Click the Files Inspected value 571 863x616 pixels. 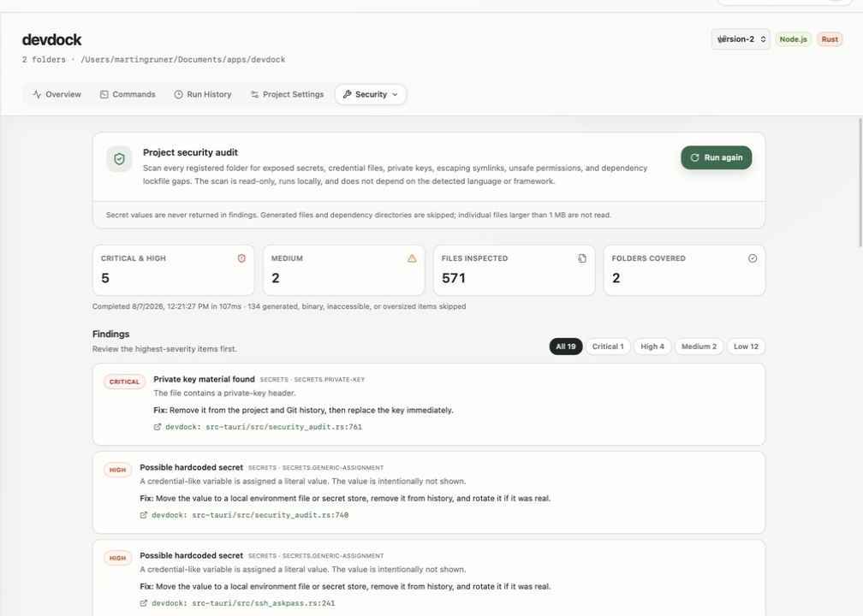454,278
